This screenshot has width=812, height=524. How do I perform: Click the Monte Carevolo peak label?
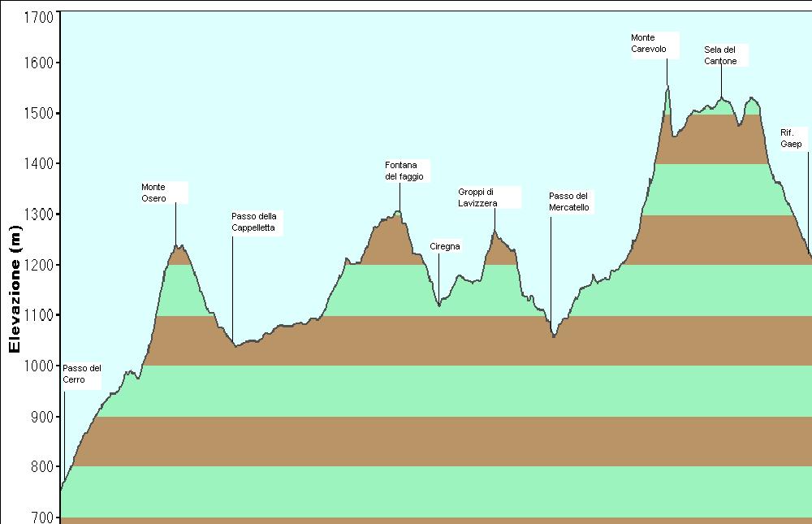pyautogui.click(x=648, y=44)
